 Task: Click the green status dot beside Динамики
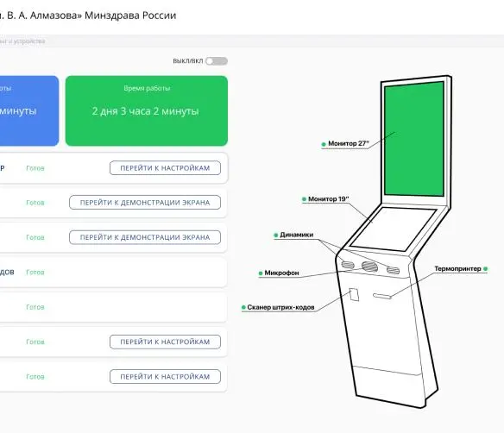pos(276,235)
